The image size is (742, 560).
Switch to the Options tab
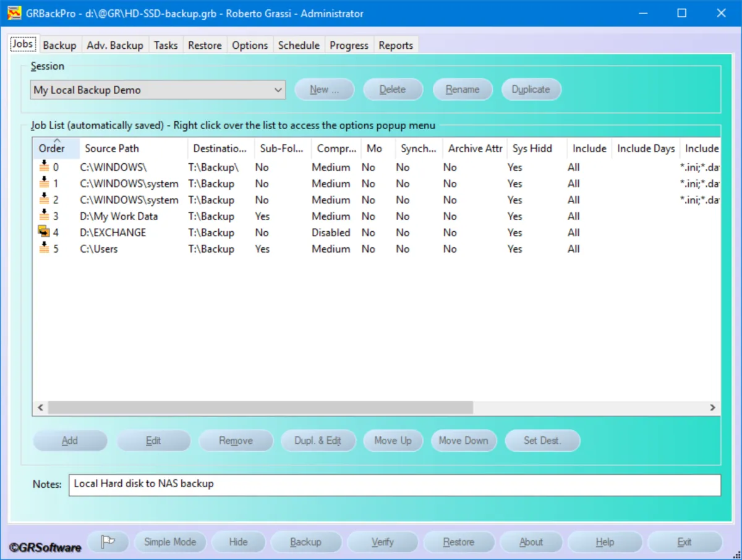tap(250, 45)
